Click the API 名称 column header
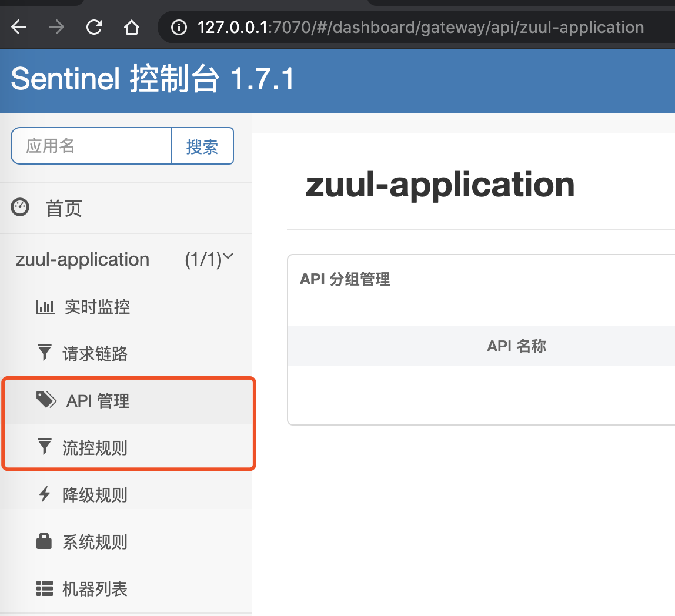This screenshot has height=616, width=675. tap(516, 346)
